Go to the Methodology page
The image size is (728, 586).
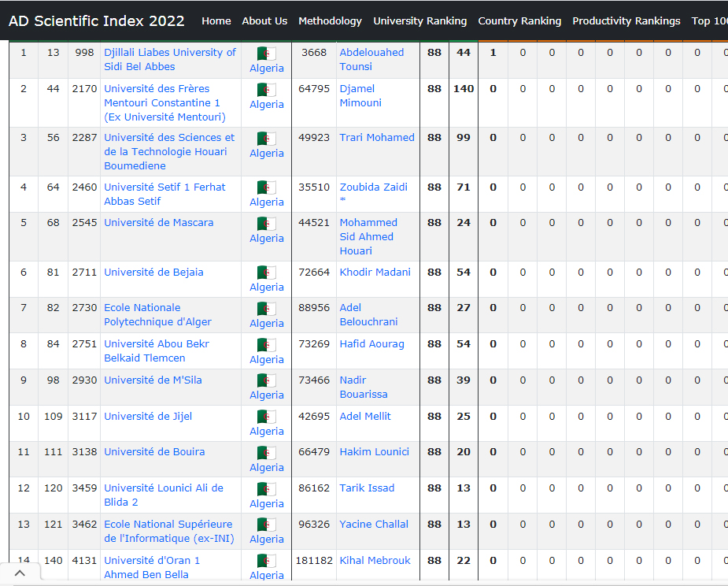pyautogui.click(x=330, y=21)
